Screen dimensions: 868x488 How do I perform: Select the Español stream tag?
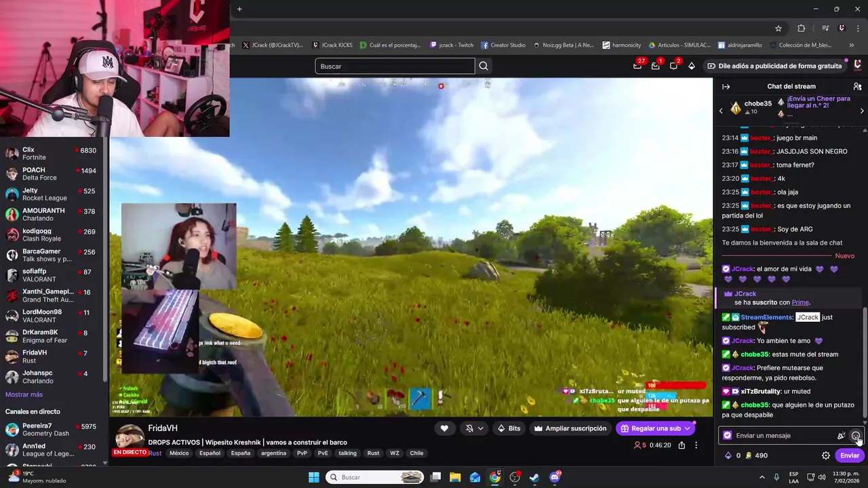pos(210,453)
